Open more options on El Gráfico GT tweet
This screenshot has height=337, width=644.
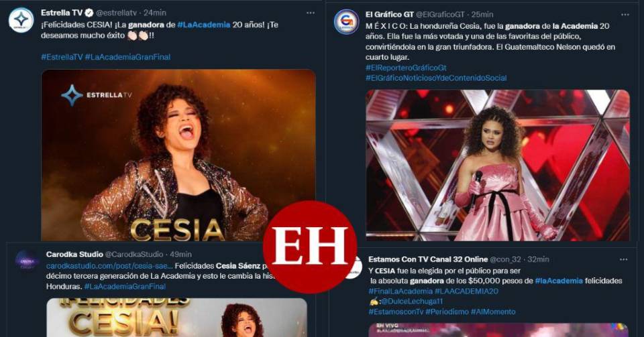click(625, 14)
